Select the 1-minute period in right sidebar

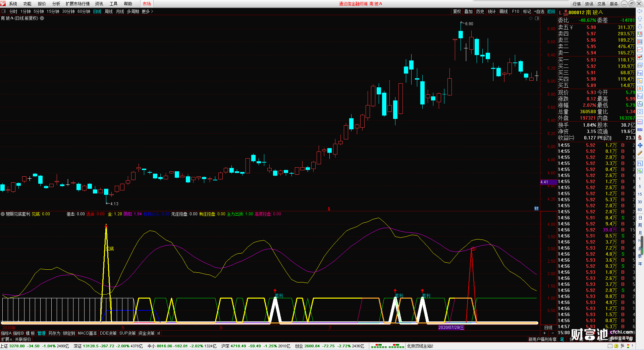coord(640,179)
